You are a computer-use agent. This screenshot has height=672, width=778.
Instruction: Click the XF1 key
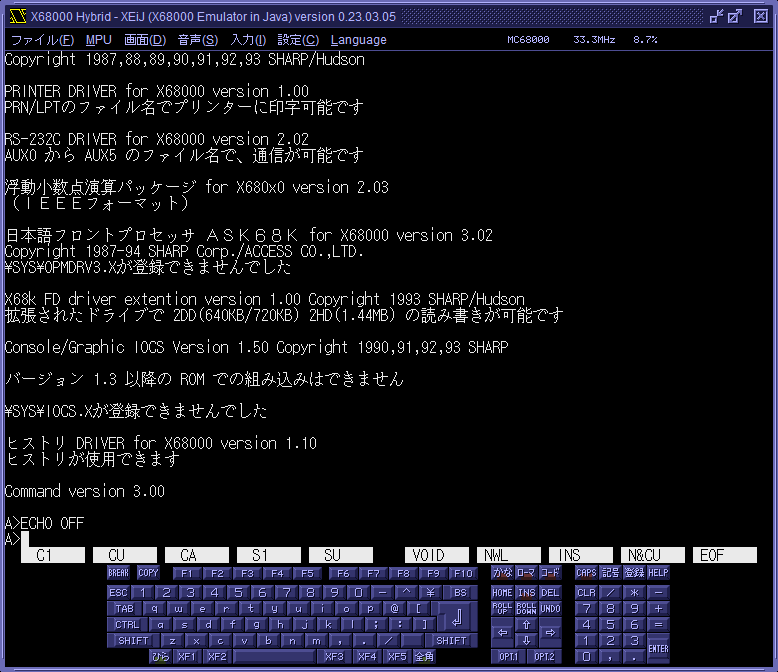tap(187, 657)
